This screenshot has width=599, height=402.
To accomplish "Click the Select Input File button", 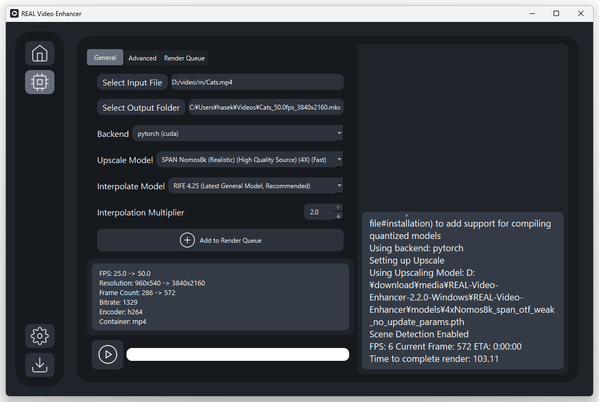I will (132, 83).
